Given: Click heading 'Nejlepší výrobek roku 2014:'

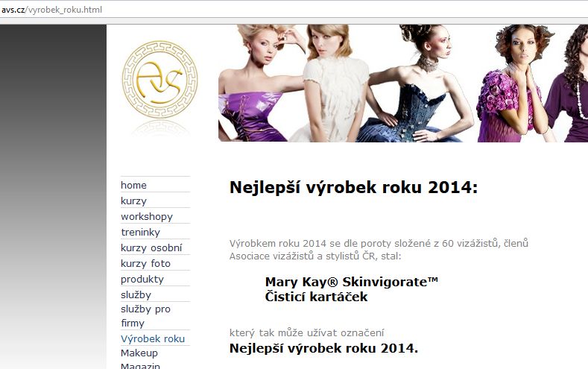Looking at the screenshot, I should pyautogui.click(x=354, y=187).
